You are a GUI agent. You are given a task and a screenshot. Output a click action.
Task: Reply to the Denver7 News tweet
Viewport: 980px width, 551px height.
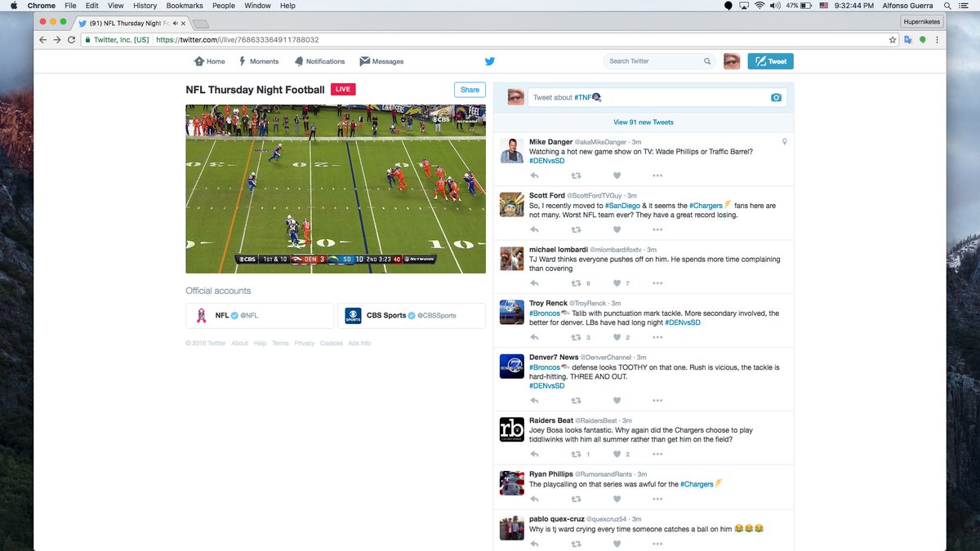[534, 401]
